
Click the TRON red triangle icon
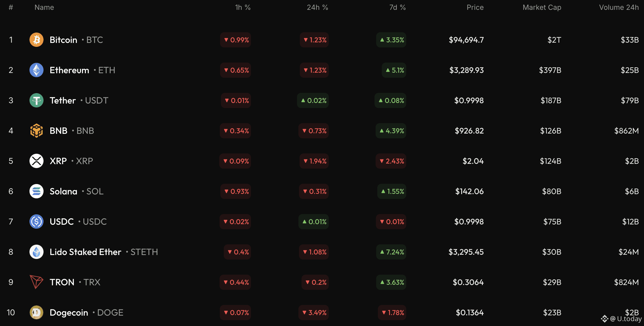click(36, 282)
